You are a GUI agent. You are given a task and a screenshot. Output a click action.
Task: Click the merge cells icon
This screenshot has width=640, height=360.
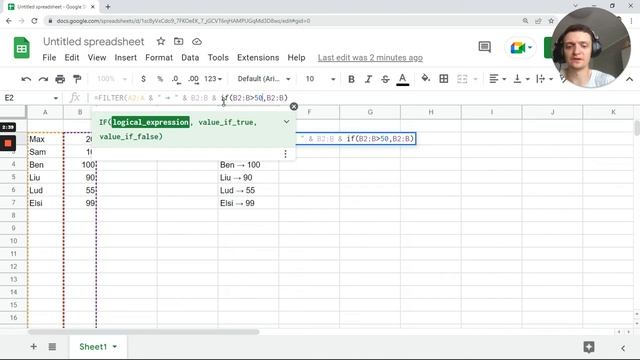462,79
